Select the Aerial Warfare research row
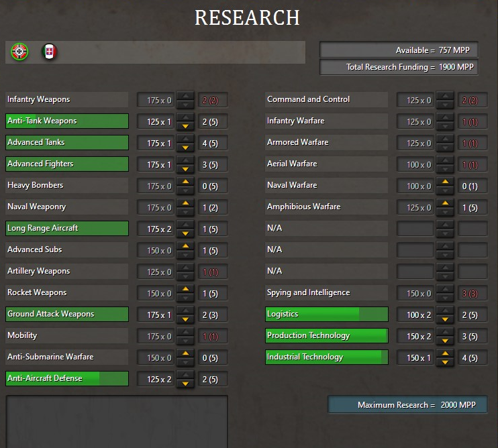 (327, 164)
